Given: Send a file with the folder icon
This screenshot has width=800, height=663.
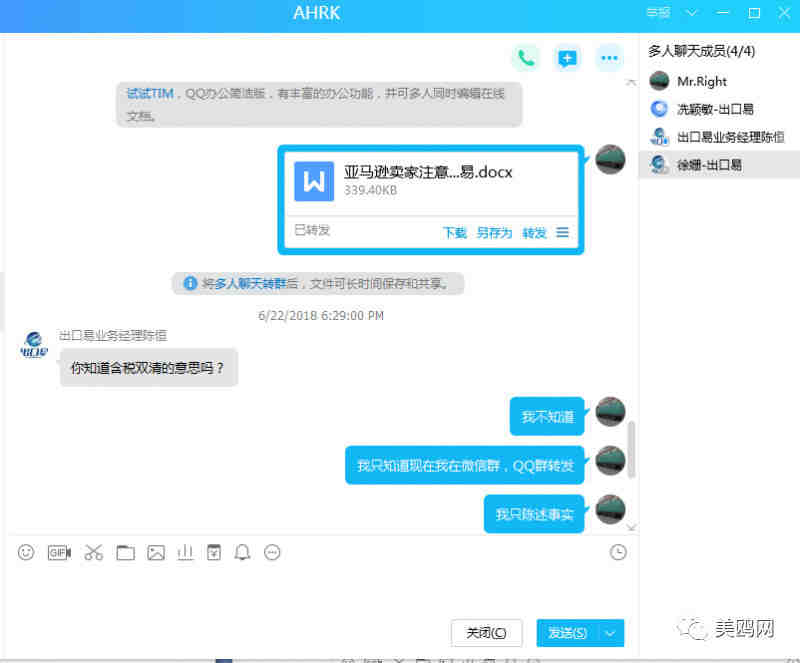Looking at the screenshot, I should click(x=125, y=553).
